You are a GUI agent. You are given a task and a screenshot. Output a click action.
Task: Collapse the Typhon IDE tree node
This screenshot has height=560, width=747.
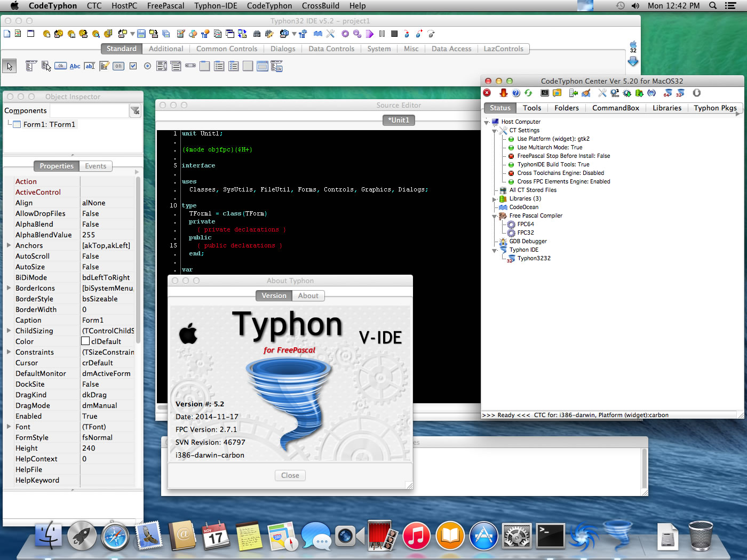click(495, 250)
